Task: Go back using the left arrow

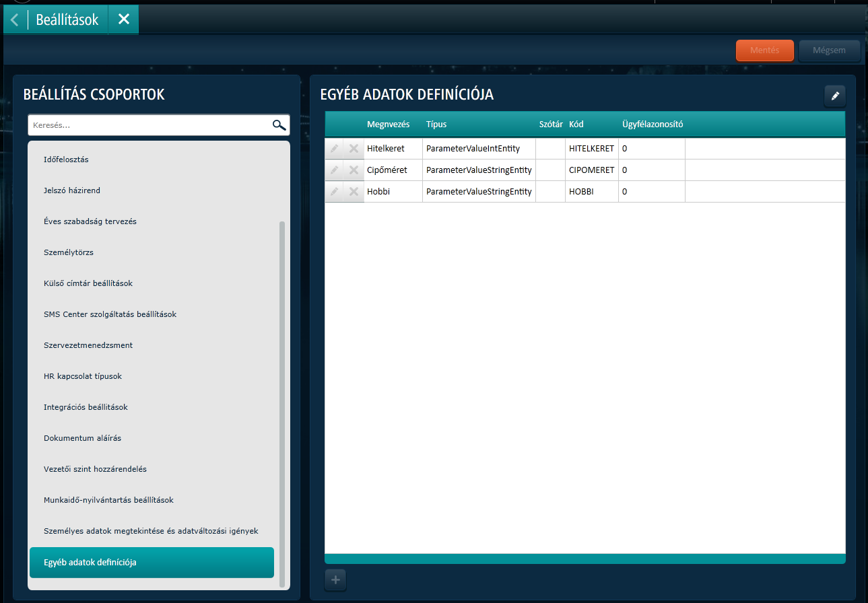Action: tap(15, 20)
